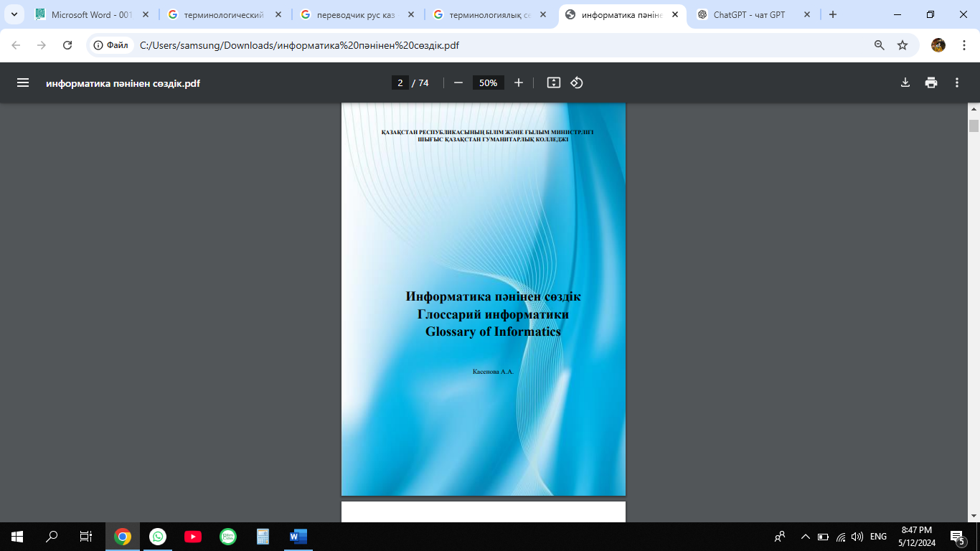
Task: Open the Calculator app on the taskbar
Action: 263,537
